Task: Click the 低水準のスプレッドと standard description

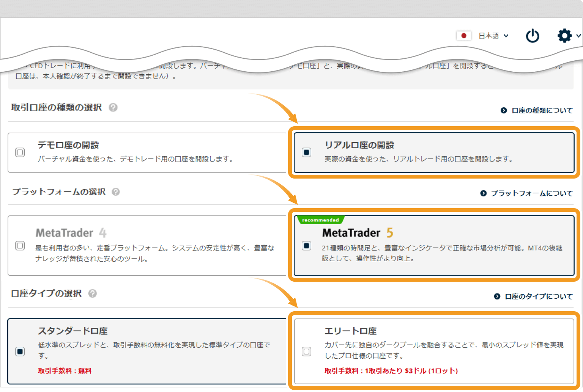Action: point(154,350)
